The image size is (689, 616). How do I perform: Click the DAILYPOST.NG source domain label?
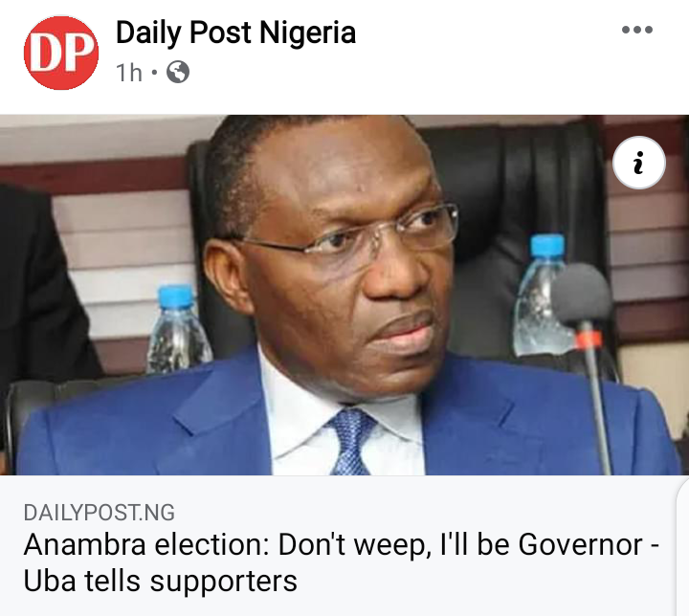tap(100, 513)
